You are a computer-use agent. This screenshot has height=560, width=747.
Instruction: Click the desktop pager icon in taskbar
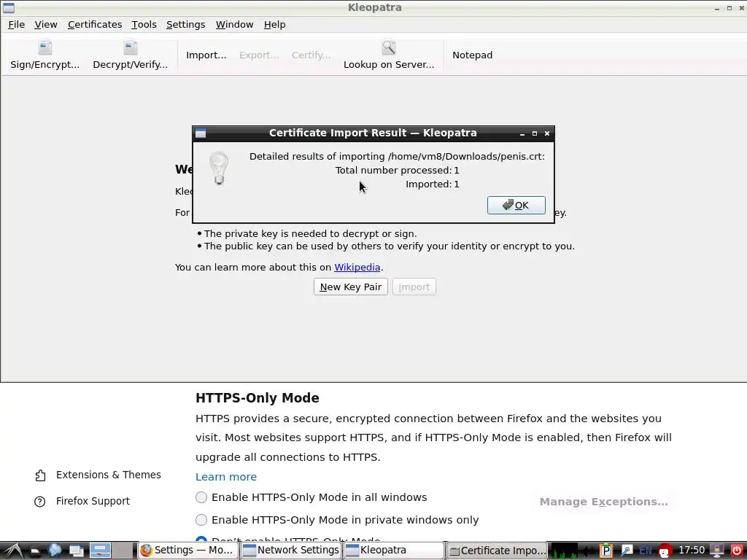coord(101,551)
